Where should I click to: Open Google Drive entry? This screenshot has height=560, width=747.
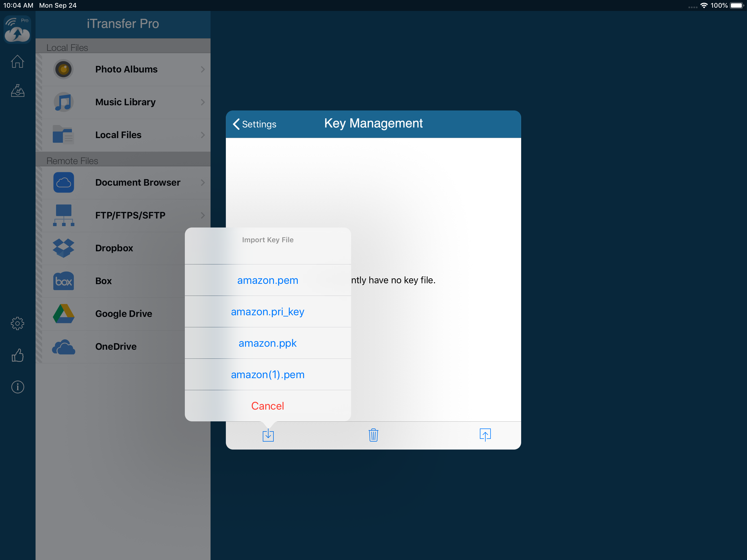123,313
